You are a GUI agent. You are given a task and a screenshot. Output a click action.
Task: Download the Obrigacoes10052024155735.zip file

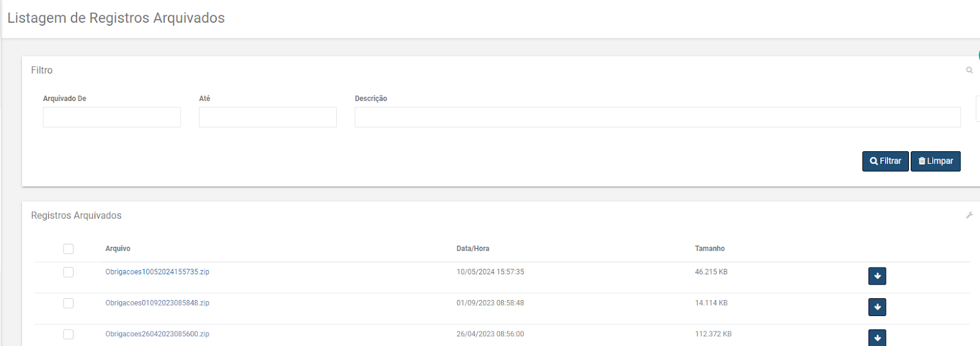(x=877, y=276)
